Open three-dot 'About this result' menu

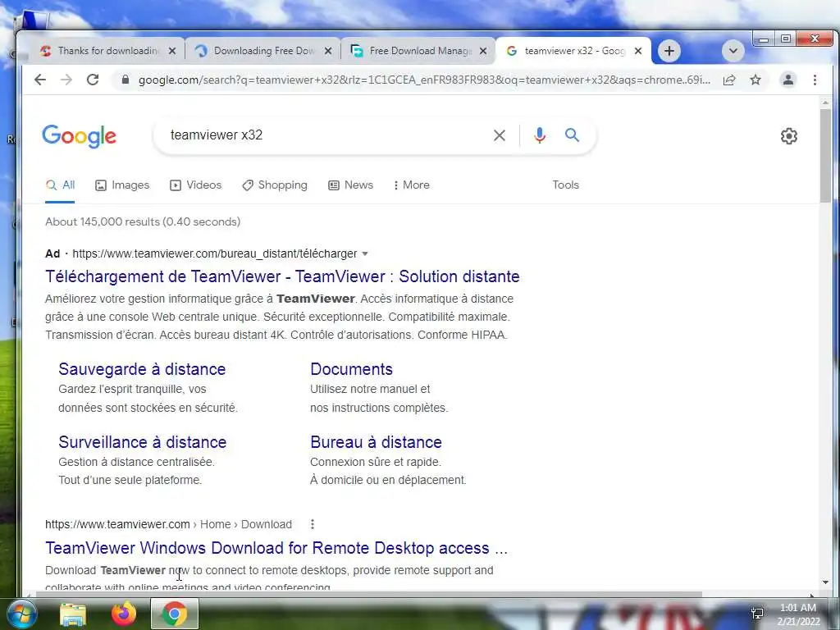pos(313,524)
